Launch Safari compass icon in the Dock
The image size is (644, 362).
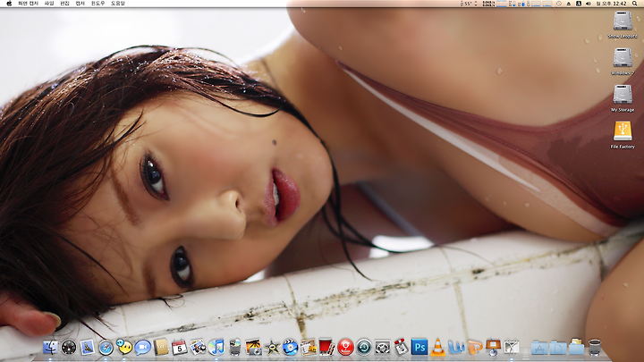pos(106,348)
